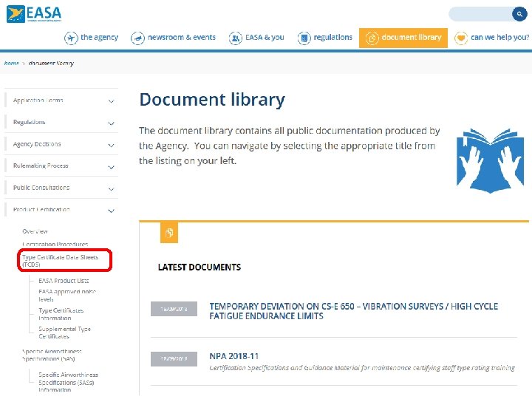Open the agency menu
The width and height of the screenshot is (532, 399).
[x=100, y=38]
